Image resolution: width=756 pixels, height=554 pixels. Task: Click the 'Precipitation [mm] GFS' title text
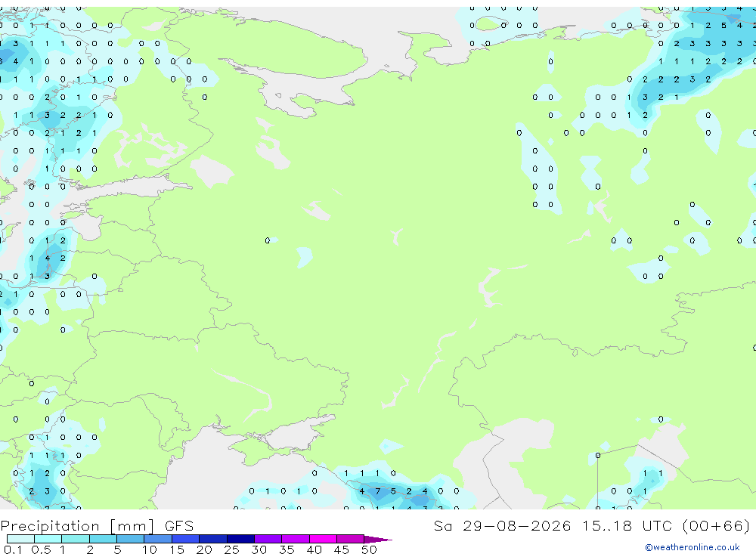point(97,525)
